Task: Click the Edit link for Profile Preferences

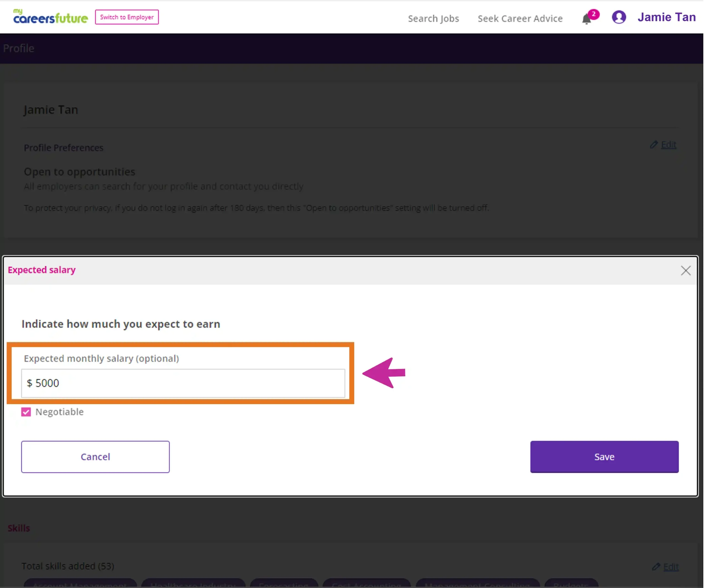Action: click(x=668, y=144)
